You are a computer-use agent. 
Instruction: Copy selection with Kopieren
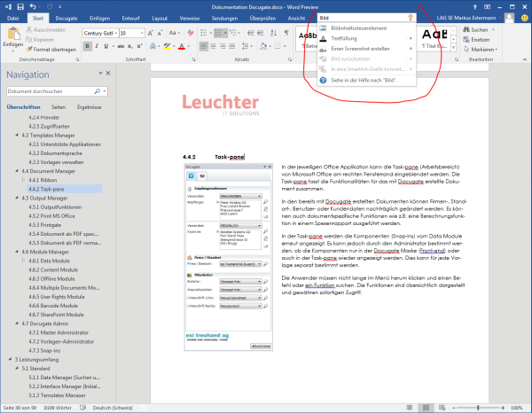[x=40, y=40]
